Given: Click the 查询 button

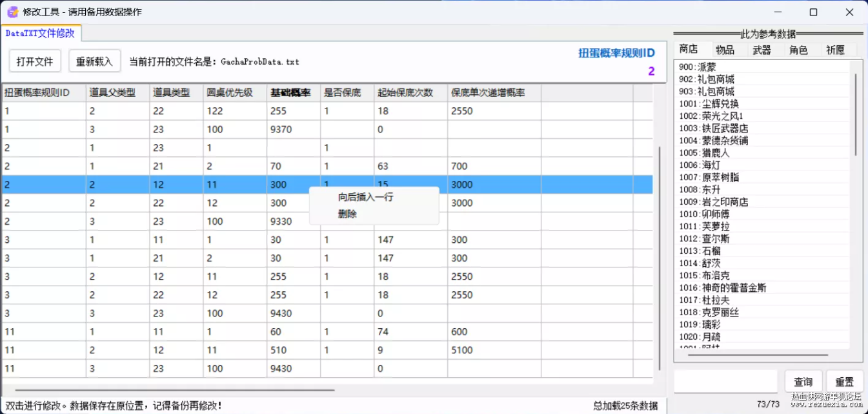Looking at the screenshot, I should click(x=803, y=382).
